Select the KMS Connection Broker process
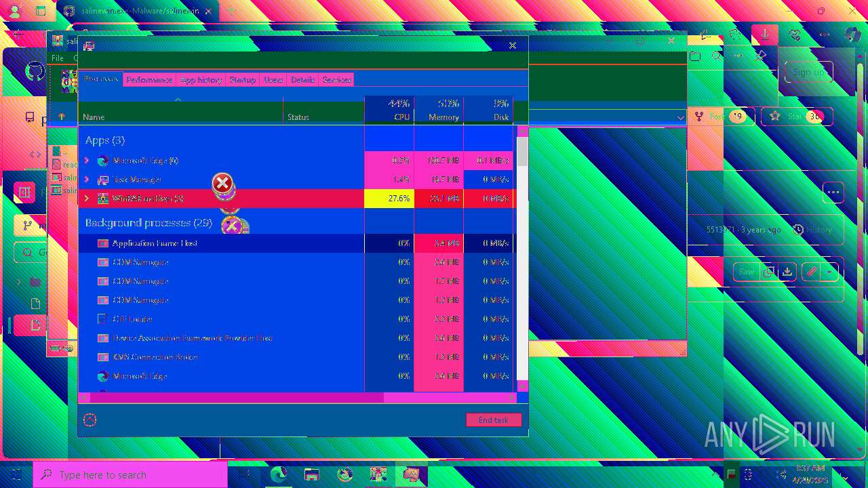868x488 pixels. click(297, 357)
